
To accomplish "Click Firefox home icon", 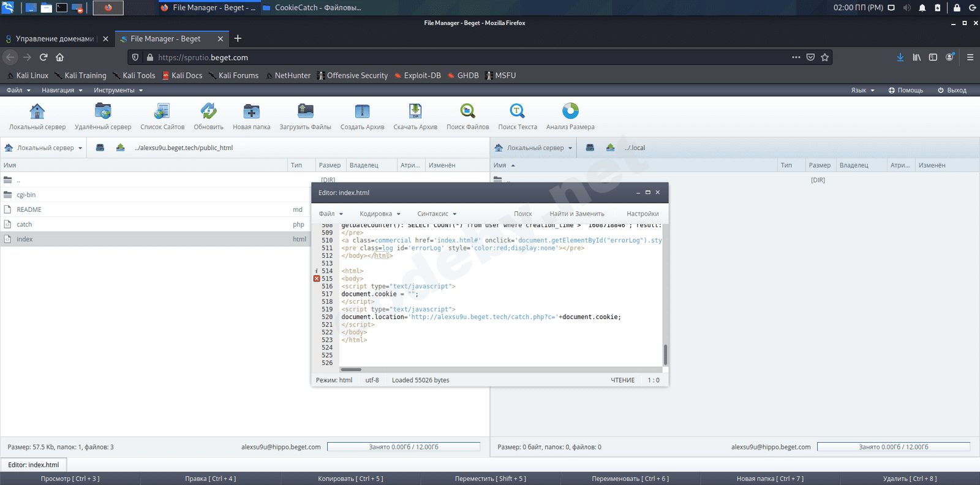I will click(x=59, y=57).
